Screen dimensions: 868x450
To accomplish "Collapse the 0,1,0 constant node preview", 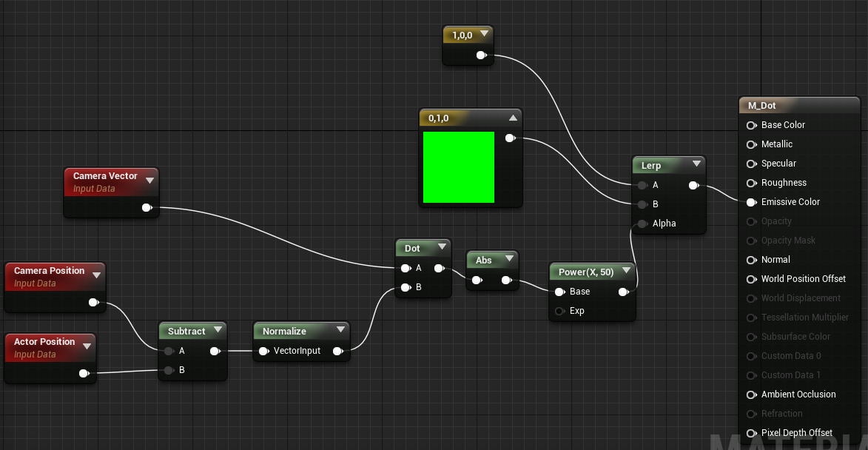I will pyautogui.click(x=513, y=118).
